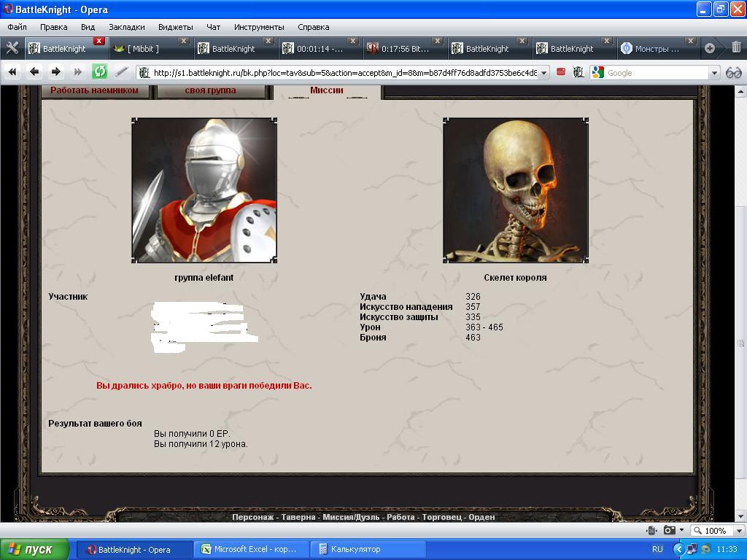Open the search engine dropdown arrow
747x560 pixels.
pos(714,73)
